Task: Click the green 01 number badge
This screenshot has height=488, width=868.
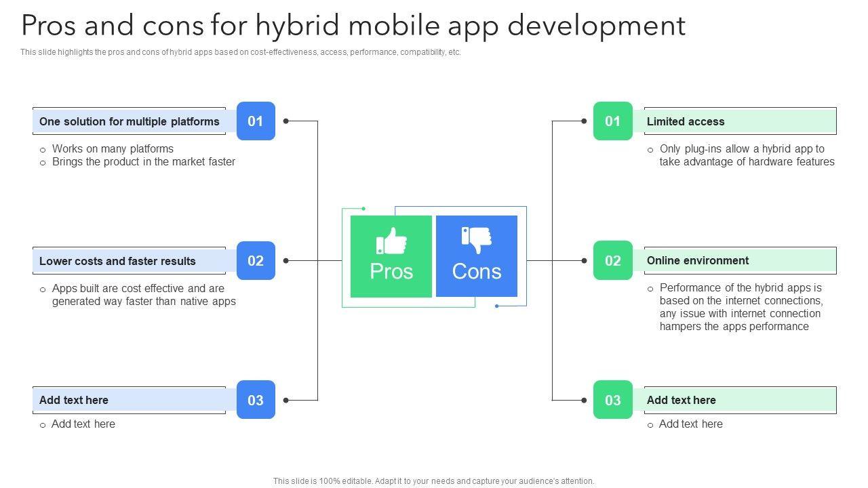Action: (612, 121)
